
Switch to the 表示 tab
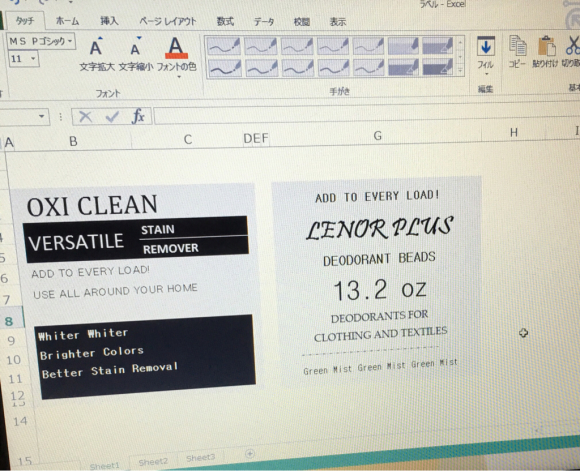(338, 22)
